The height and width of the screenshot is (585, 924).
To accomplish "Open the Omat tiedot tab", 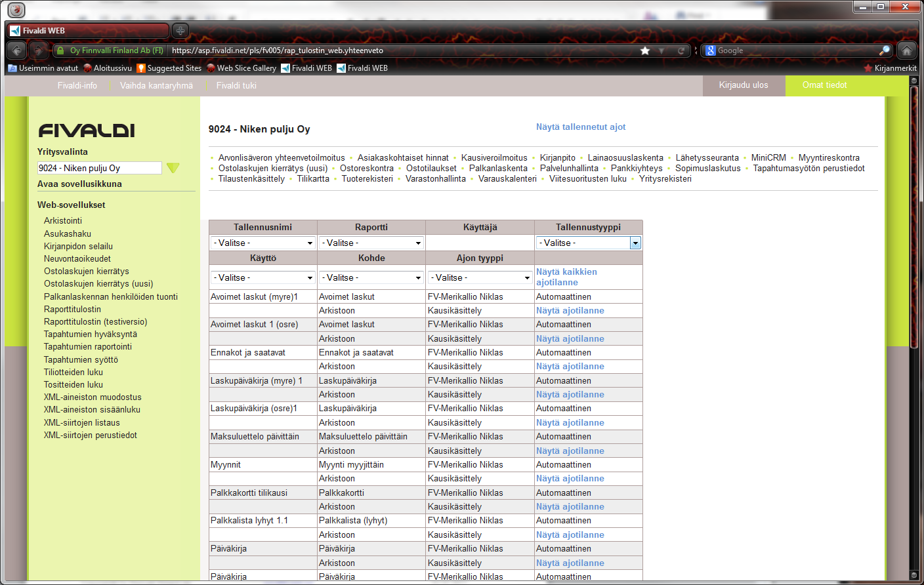I will point(824,85).
